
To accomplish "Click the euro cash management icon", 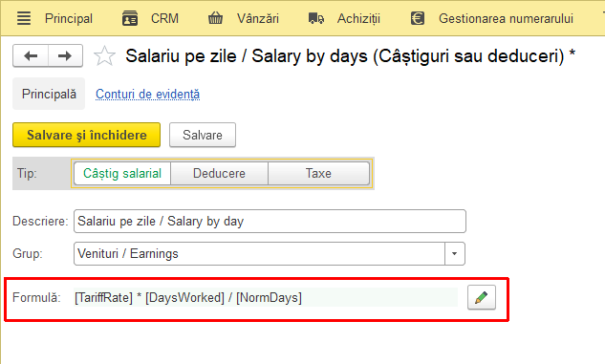I will (418, 18).
